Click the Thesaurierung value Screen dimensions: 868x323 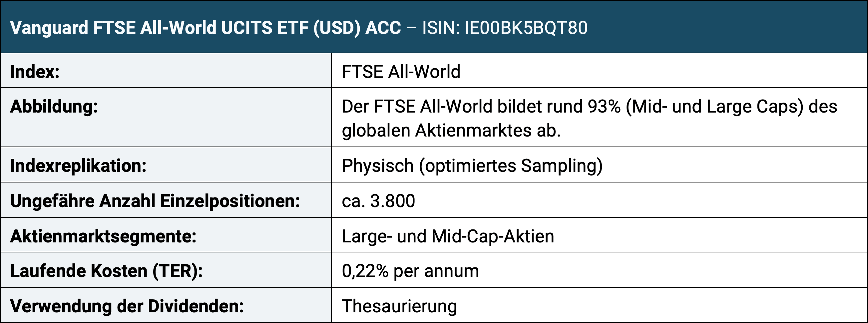399,306
